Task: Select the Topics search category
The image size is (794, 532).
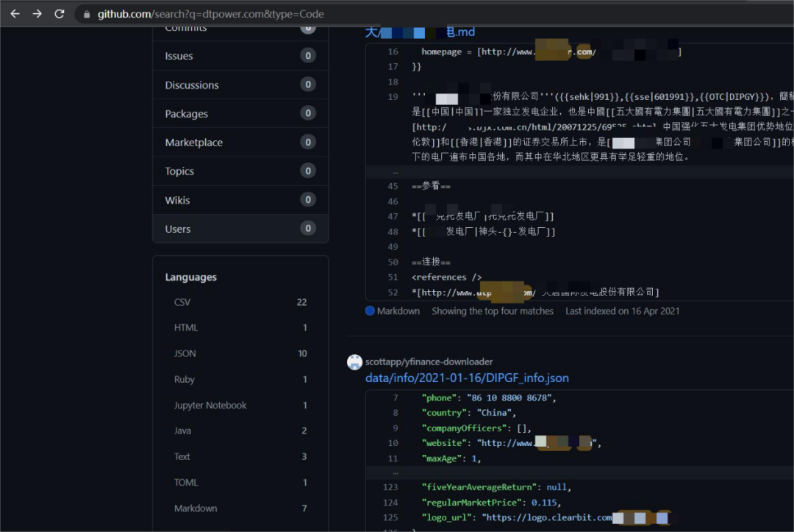Action: 240,171
